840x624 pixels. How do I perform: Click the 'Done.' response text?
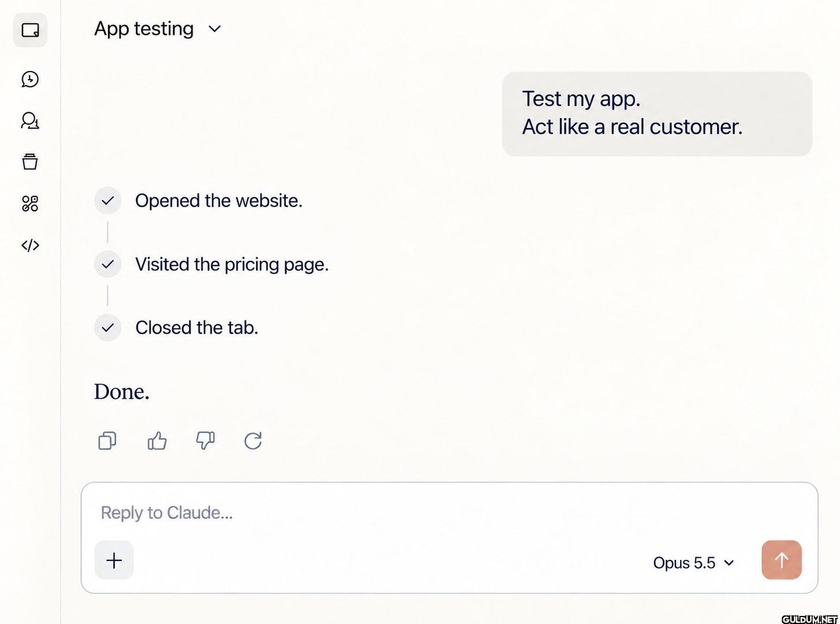coord(122,392)
